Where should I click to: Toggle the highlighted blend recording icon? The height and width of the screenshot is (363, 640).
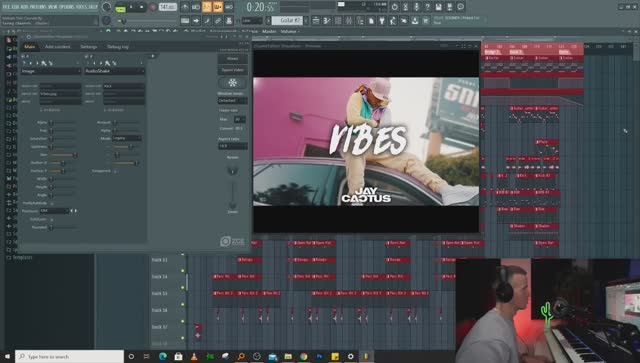[x=218, y=7]
